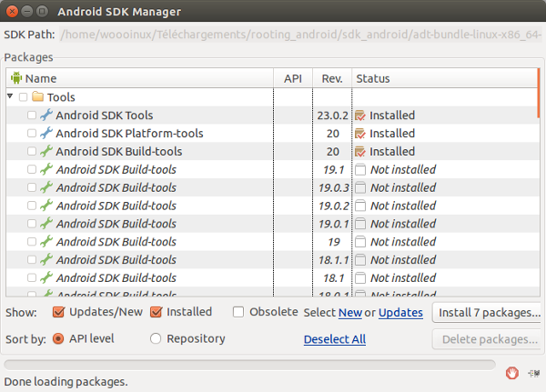Viewport: 546px width, 392px height.
Task: Click wrench icon of Build-tools rev 19.1
Action: [x=46, y=169]
